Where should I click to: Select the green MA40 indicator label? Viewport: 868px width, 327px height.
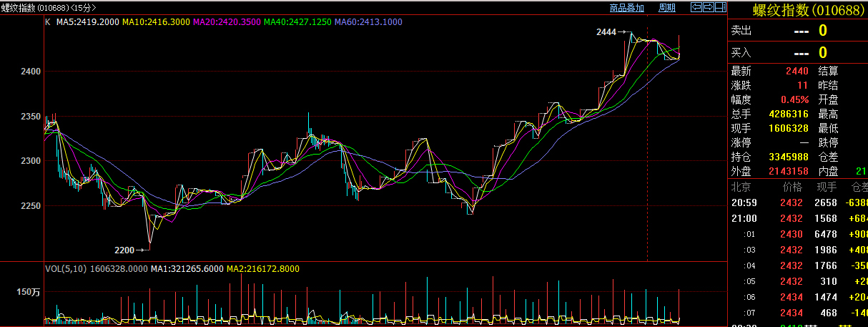click(x=297, y=22)
